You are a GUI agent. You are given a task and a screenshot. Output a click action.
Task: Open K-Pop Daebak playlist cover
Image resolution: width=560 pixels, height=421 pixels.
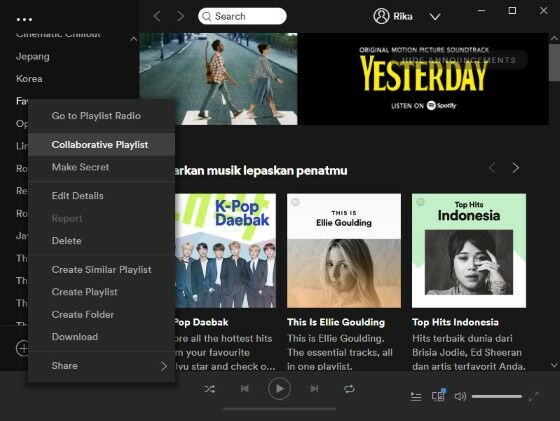[x=225, y=251]
